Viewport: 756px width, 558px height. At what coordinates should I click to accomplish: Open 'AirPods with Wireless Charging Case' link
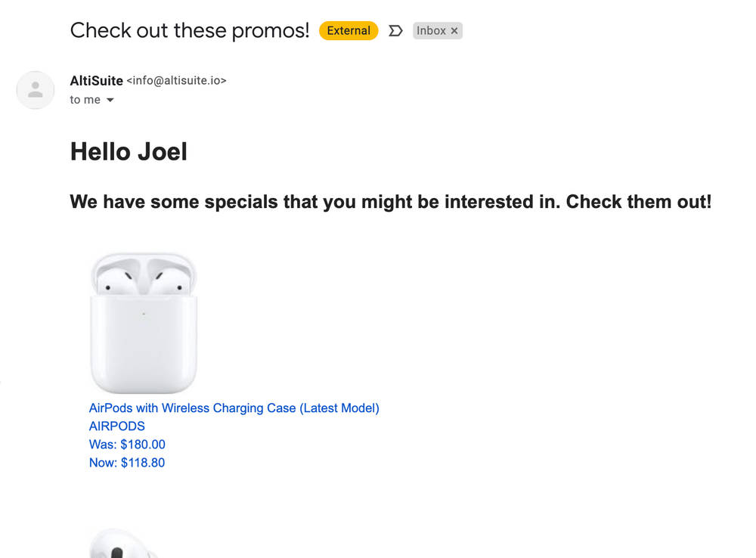tap(234, 408)
